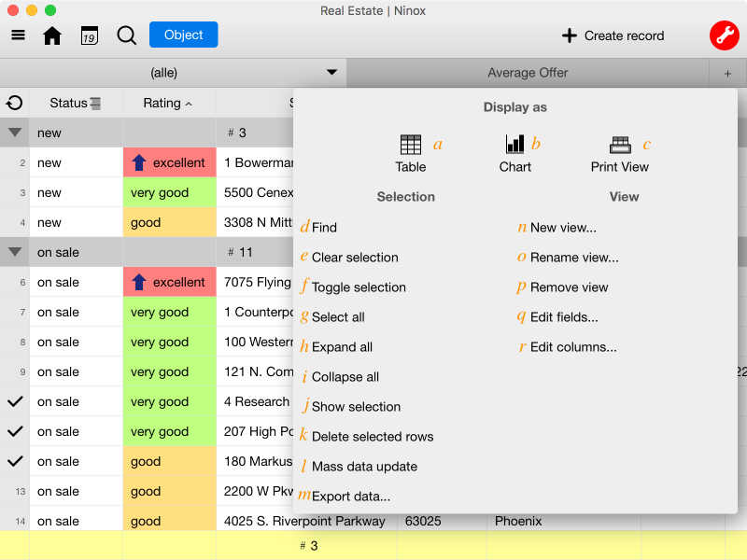
Task: Collapse the 'on sale' group triangle
Action: 15,252
